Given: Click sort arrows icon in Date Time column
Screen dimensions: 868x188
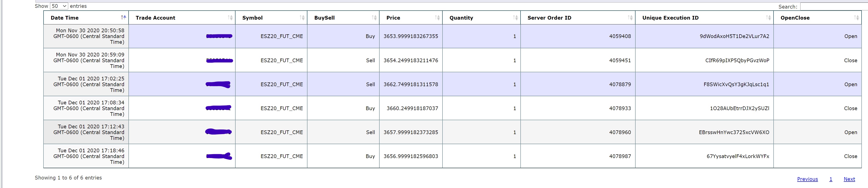Looking at the screenshot, I should [124, 18].
